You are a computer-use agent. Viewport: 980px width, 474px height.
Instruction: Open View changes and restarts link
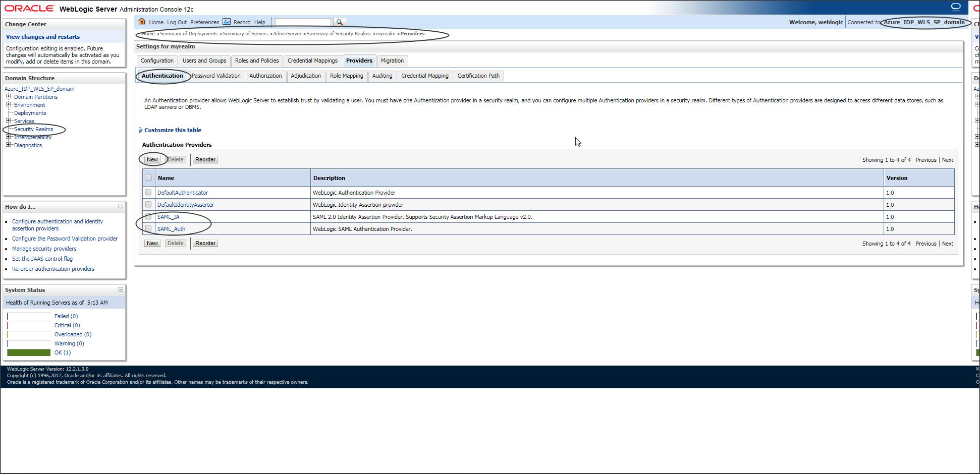click(43, 37)
